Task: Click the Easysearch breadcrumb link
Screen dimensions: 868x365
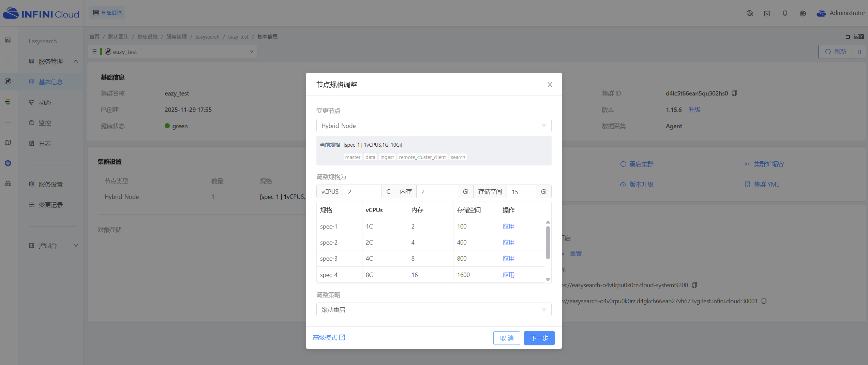Action: click(x=207, y=37)
